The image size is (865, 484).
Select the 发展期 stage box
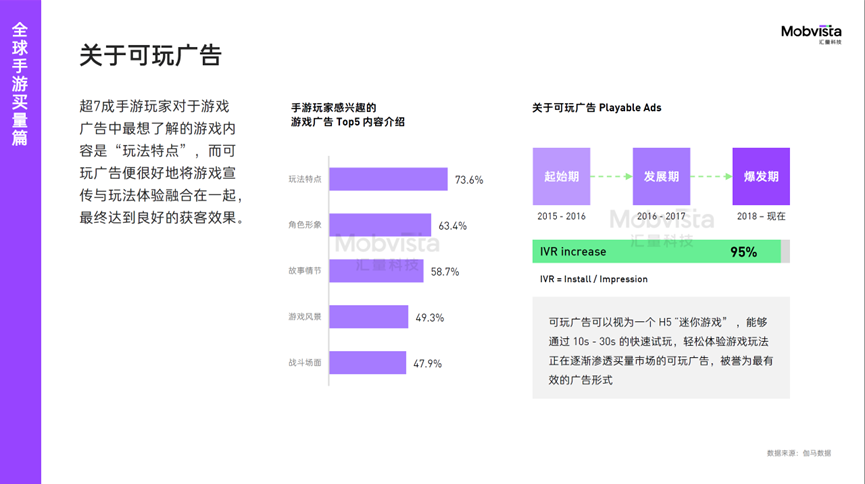point(661,176)
